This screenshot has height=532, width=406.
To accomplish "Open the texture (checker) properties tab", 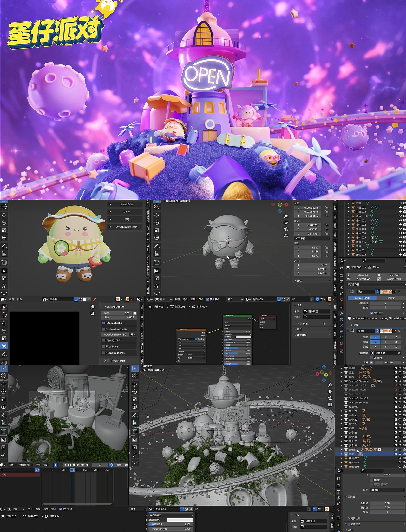I will coord(341,351).
